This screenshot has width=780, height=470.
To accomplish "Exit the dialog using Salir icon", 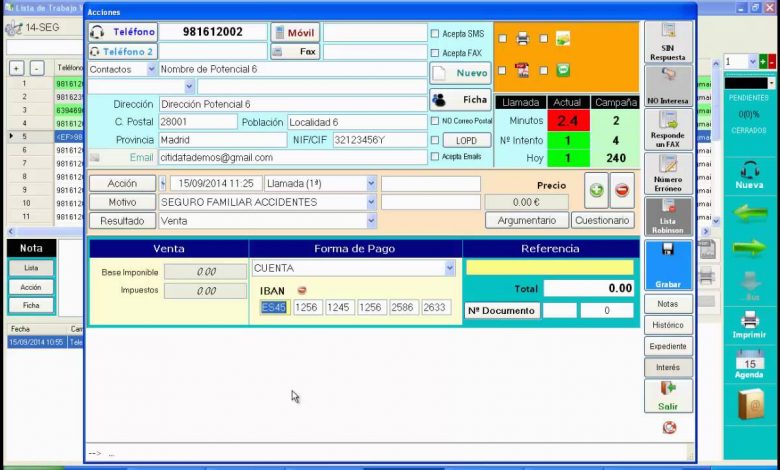I will point(668,394).
